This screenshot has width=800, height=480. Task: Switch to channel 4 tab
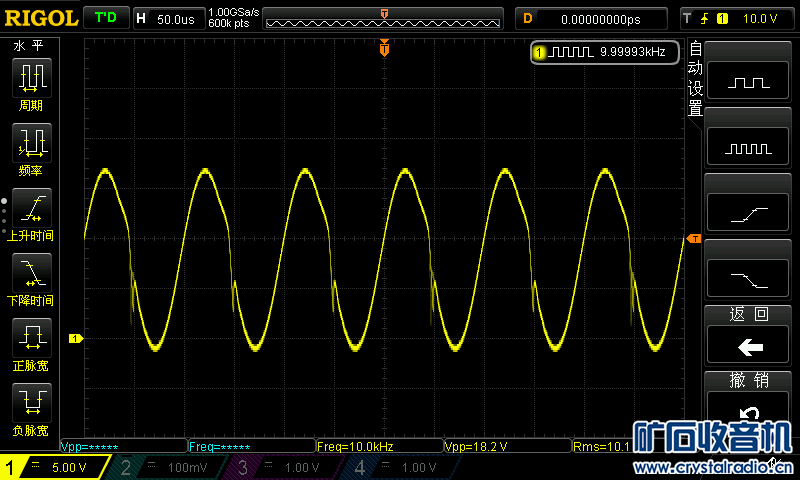click(400, 467)
